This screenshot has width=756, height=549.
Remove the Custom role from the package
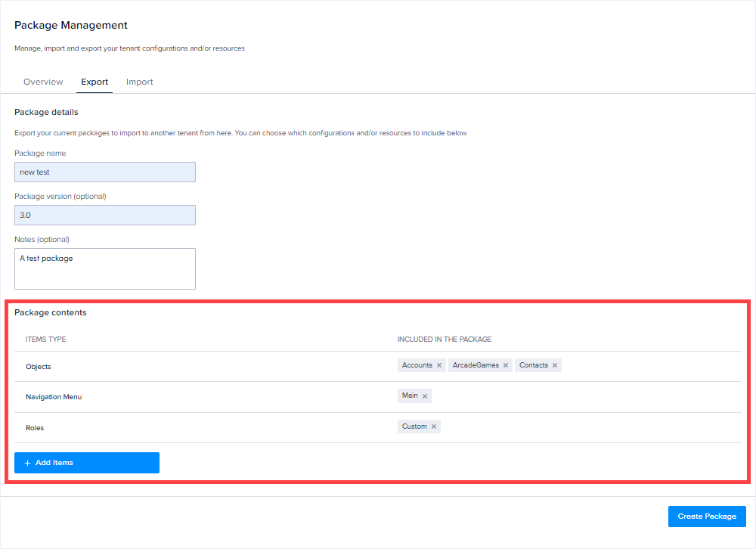point(435,426)
